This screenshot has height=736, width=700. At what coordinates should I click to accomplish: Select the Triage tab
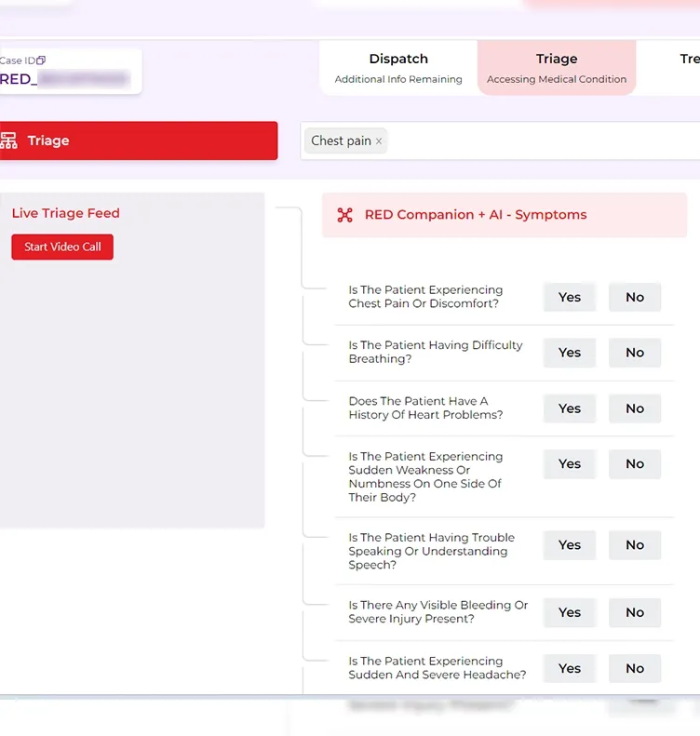pyautogui.click(x=557, y=68)
